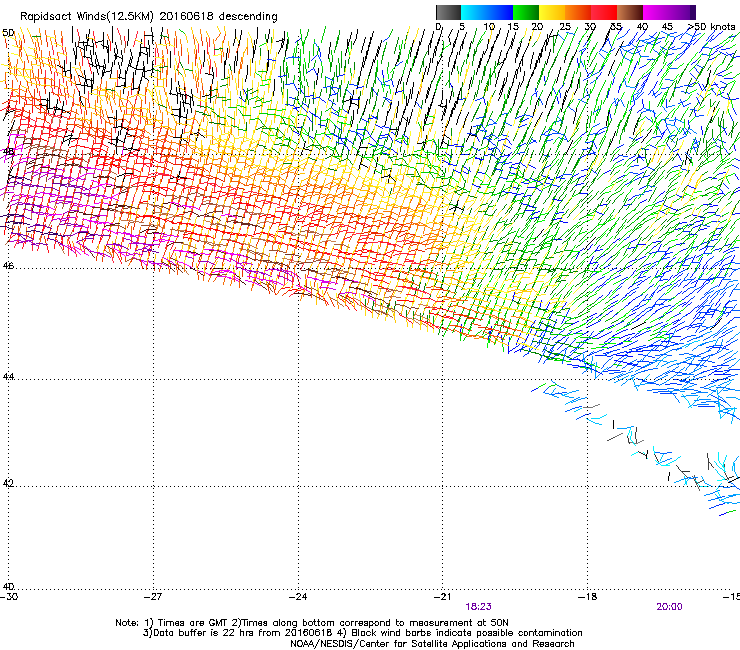Click the red 30-35 knots legend swatch
This screenshot has height=650, width=740.
[x=604, y=12]
